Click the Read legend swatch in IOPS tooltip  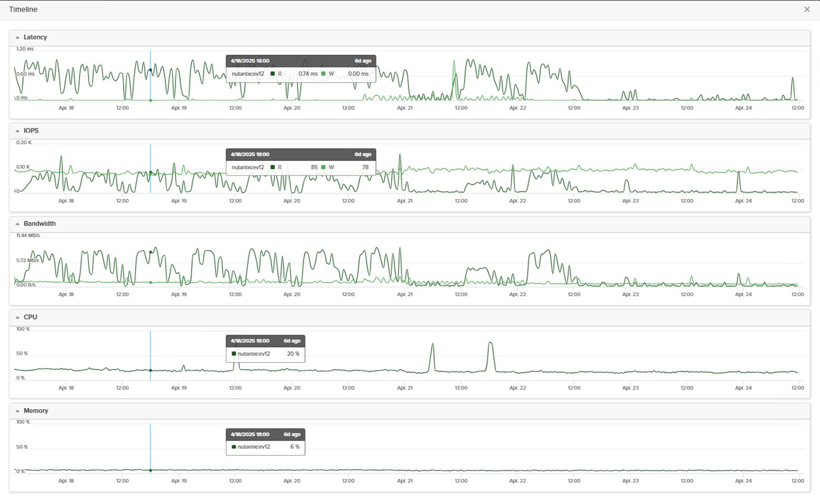coord(273,167)
